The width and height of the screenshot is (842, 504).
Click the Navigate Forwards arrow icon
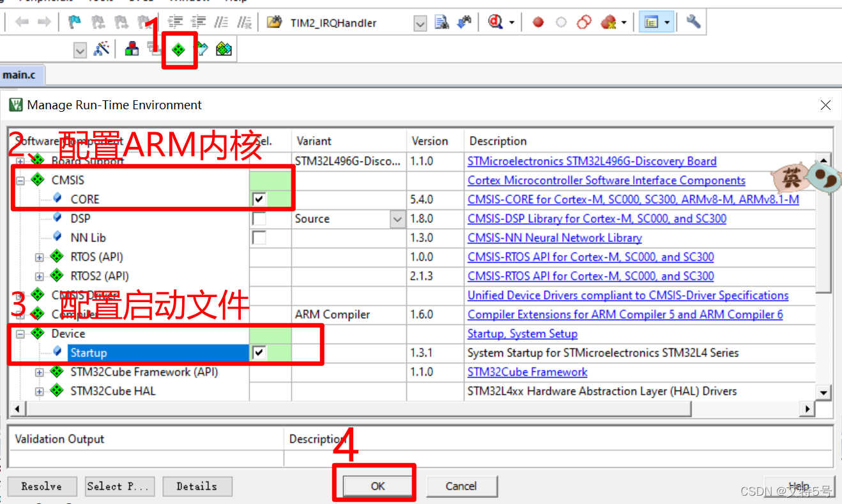click(x=44, y=22)
